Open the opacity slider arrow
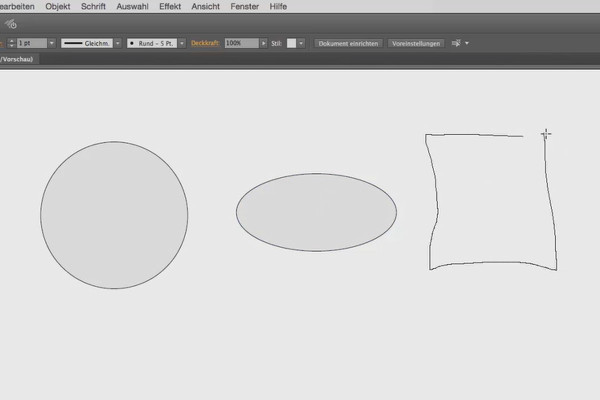Screen dimensions: 600x400 263,43
